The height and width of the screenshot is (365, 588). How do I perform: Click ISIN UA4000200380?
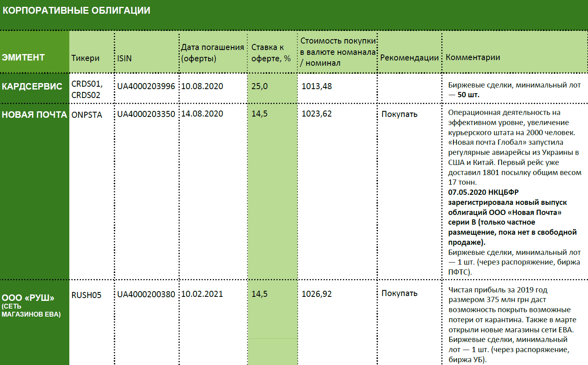(x=146, y=294)
